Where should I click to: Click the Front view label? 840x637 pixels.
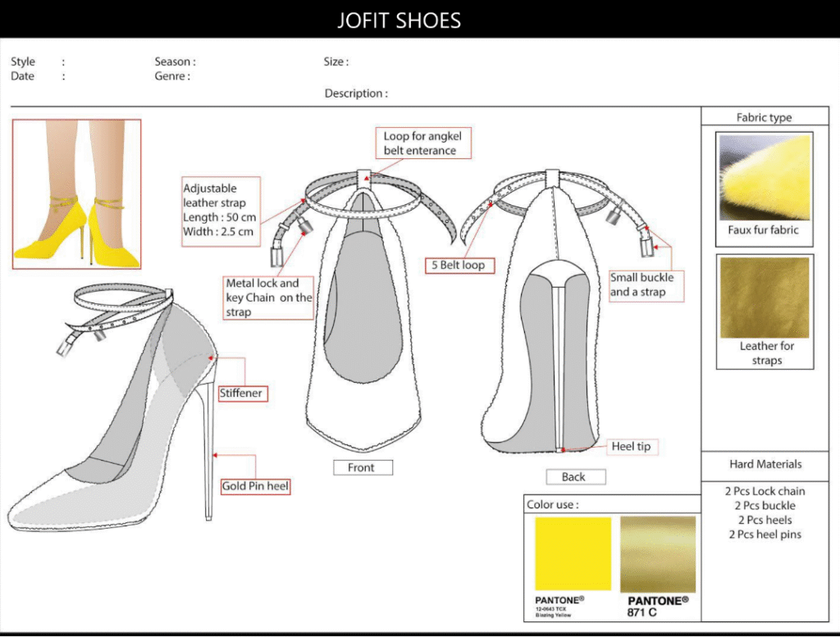[363, 467]
